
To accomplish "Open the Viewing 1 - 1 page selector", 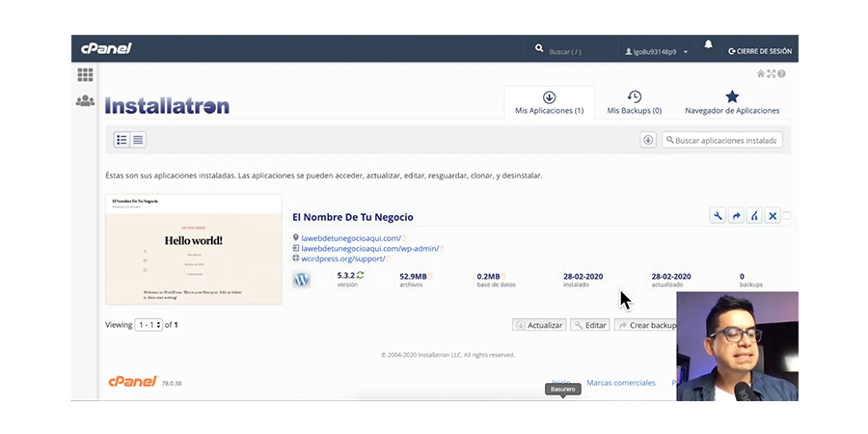I will [149, 325].
